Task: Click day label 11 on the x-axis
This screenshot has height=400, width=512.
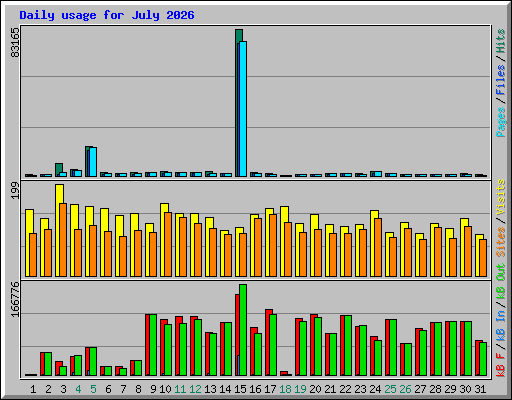Action: click(x=180, y=389)
